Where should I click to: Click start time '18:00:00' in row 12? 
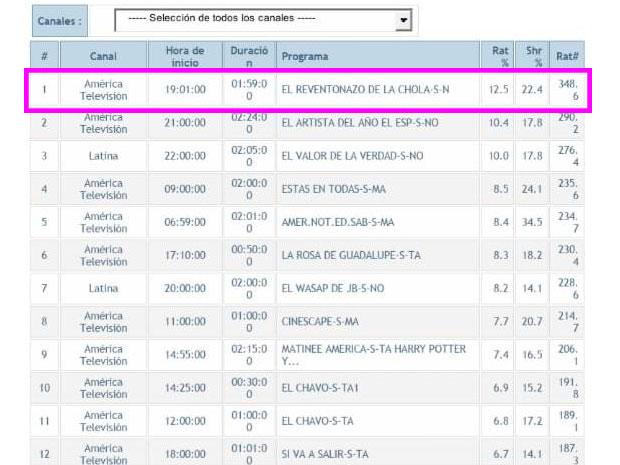coord(185,454)
